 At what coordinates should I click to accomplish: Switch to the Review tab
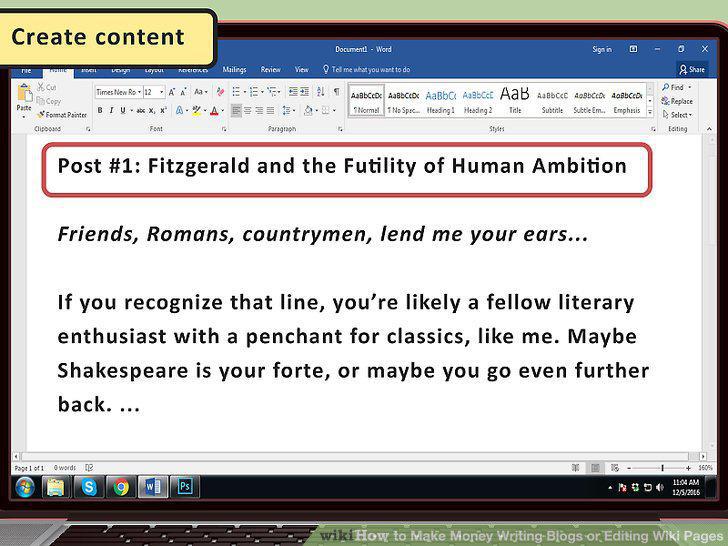pyautogui.click(x=270, y=69)
